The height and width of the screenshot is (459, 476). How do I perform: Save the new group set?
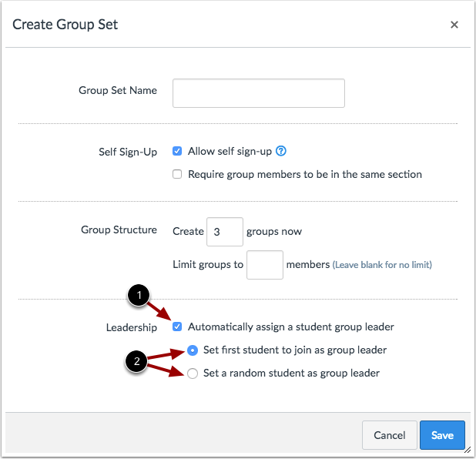coord(442,435)
